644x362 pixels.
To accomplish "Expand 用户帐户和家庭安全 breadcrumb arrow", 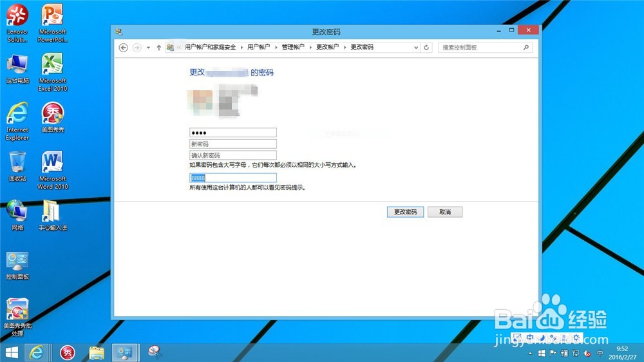I will click(241, 48).
